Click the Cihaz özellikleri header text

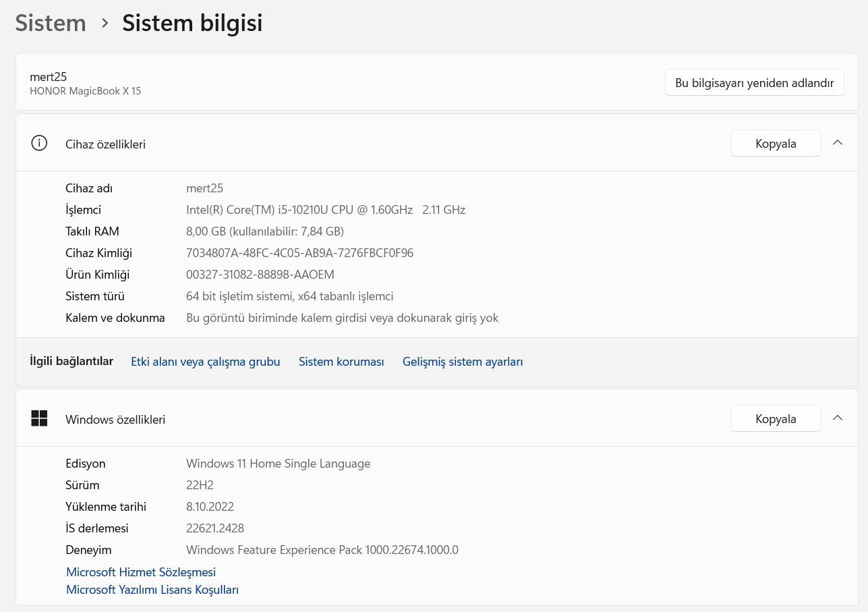click(x=105, y=144)
